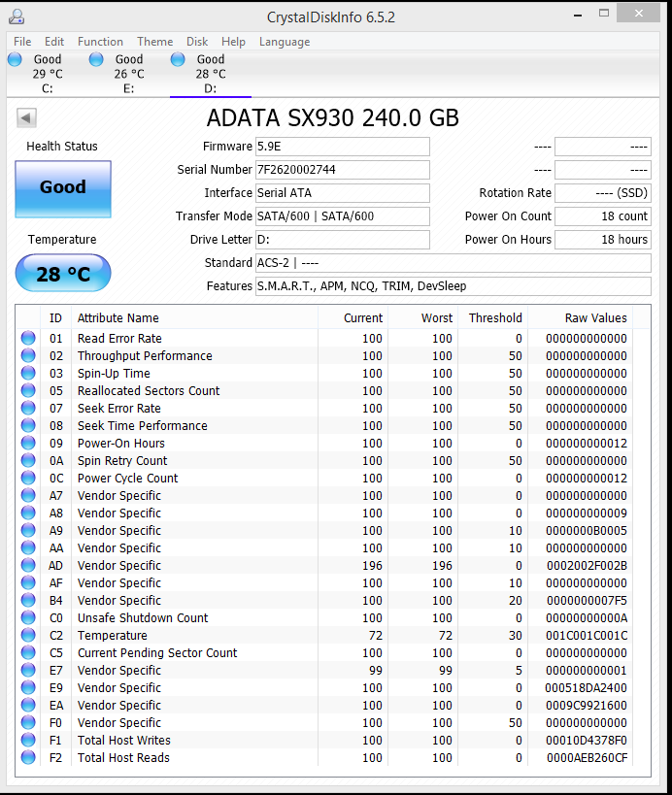The image size is (672, 795).
Task: Click the ADATA SX930 240.0 GB title
Action: point(333,117)
